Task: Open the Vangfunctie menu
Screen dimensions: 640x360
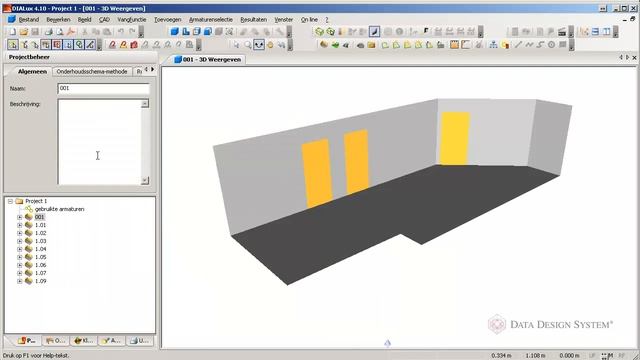Action: [x=131, y=20]
